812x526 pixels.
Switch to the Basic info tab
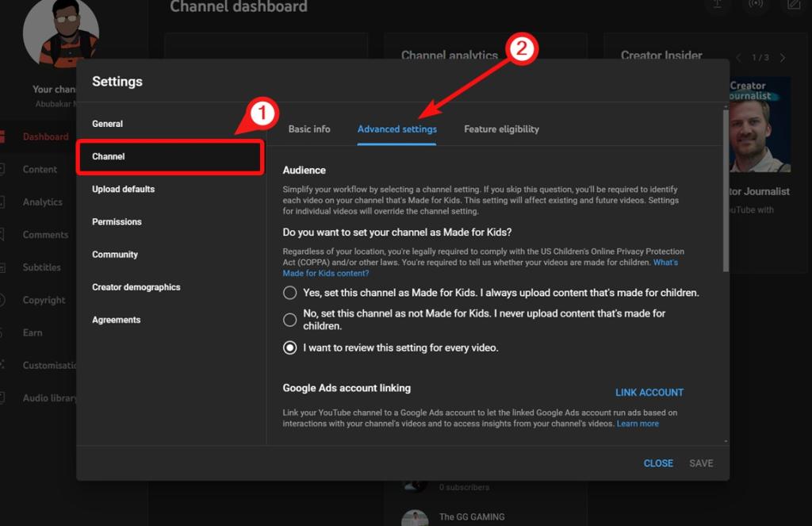coord(308,129)
